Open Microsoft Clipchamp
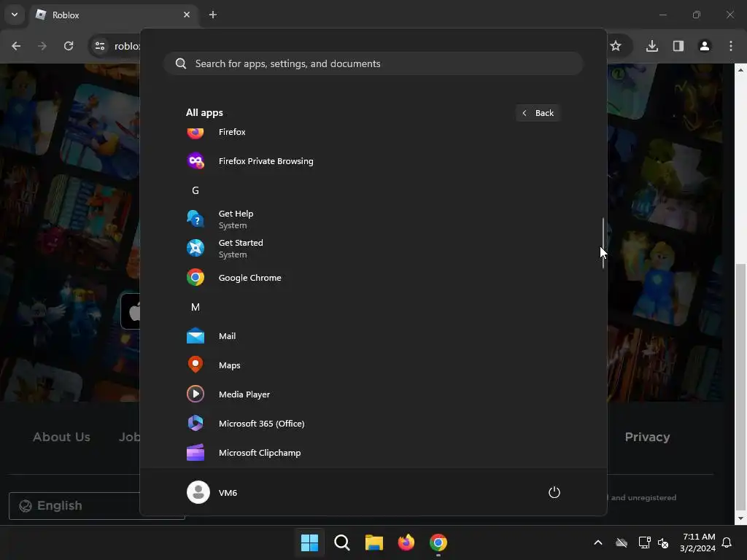747x560 pixels. [373, 452]
